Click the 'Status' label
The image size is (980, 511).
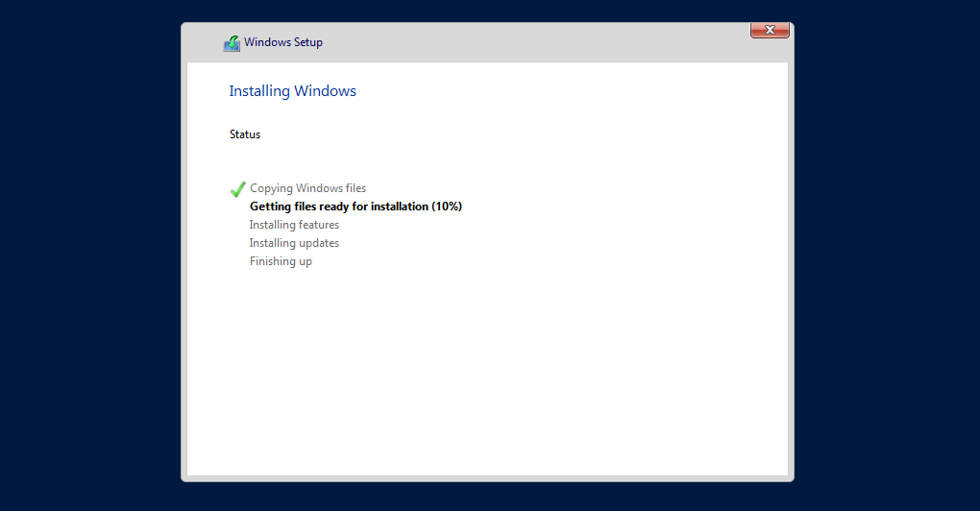point(245,134)
